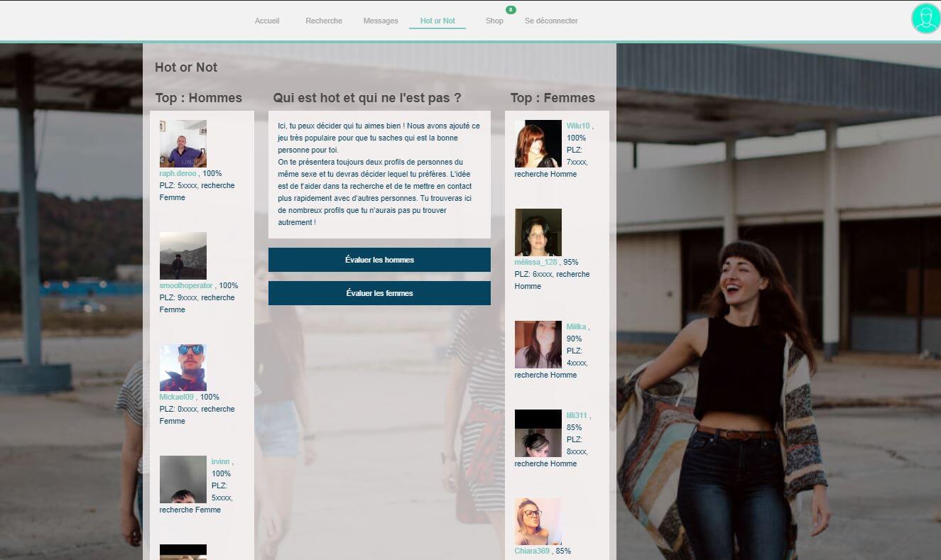Open raph.deroo's profile photo
Viewport: 941px width, 560px height.
pyautogui.click(x=183, y=143)
